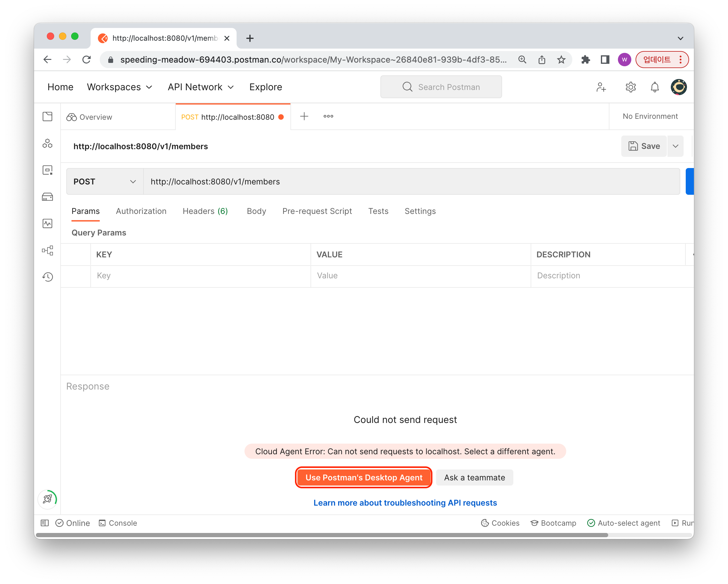Click the notifications bell icon
This screenshot has height=584, width=728.
coord(654,87)
